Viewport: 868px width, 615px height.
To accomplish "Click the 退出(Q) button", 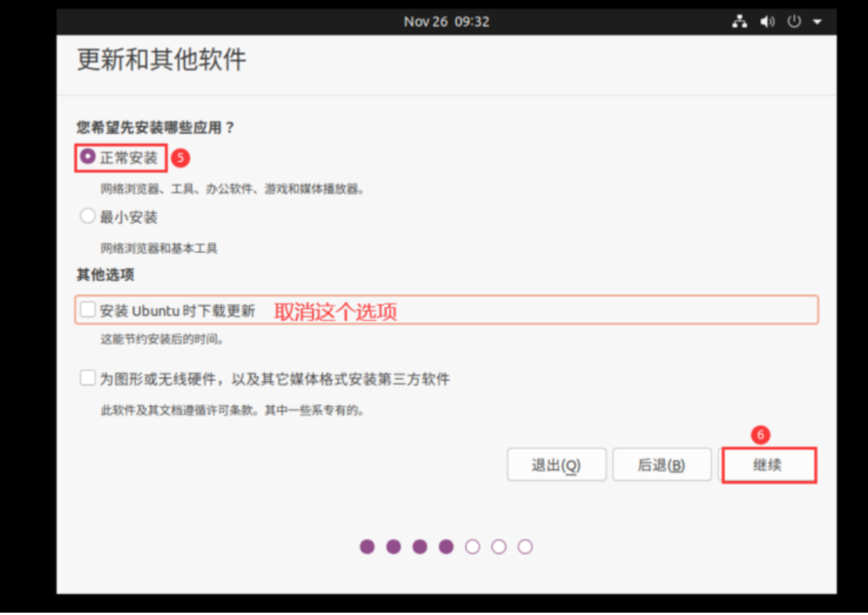I will [x=556, y=465].
